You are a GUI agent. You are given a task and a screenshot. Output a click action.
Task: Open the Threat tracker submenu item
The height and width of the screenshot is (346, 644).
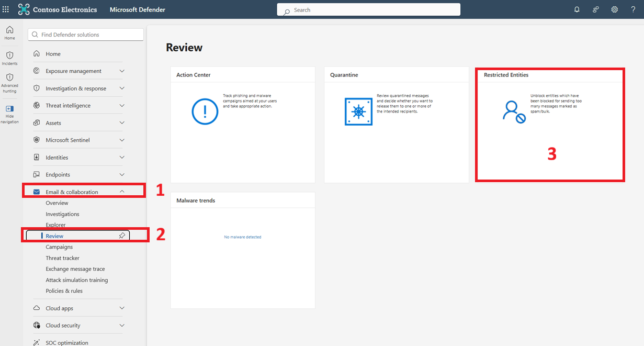[x=62, y=258]
